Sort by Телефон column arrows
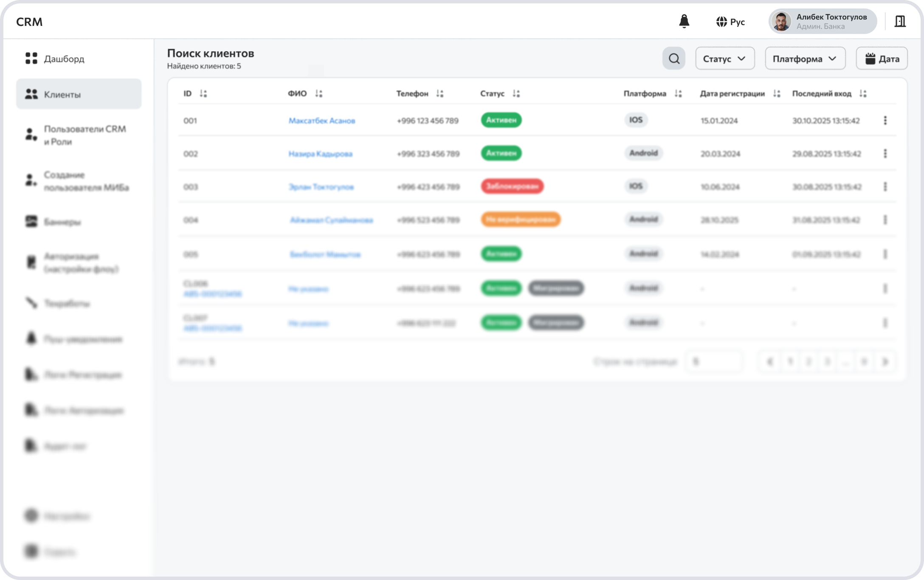Viewport: 924px width, 580px height. 440,93
